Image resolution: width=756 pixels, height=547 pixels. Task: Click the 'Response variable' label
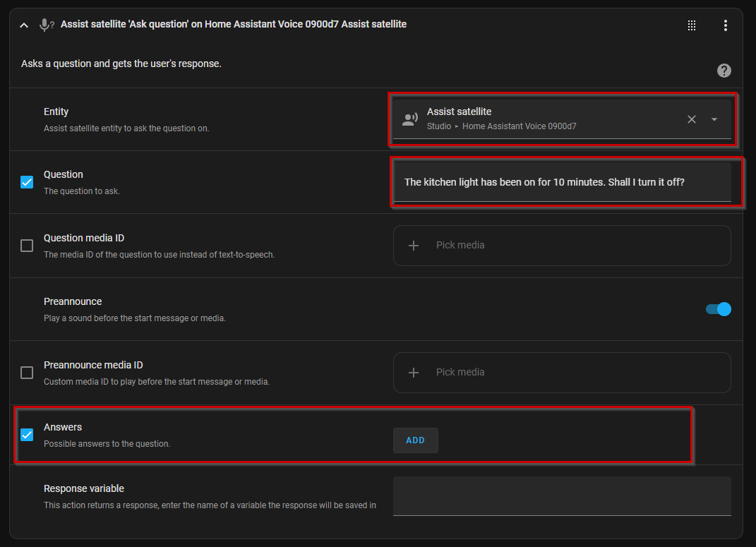pyautogui.click(x=84, y=488)
